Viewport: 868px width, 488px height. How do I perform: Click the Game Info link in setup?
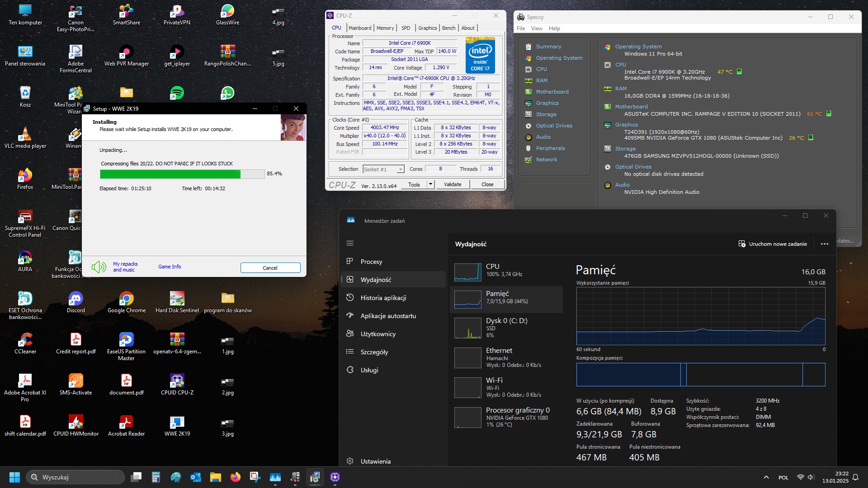(x=170, y=267)
